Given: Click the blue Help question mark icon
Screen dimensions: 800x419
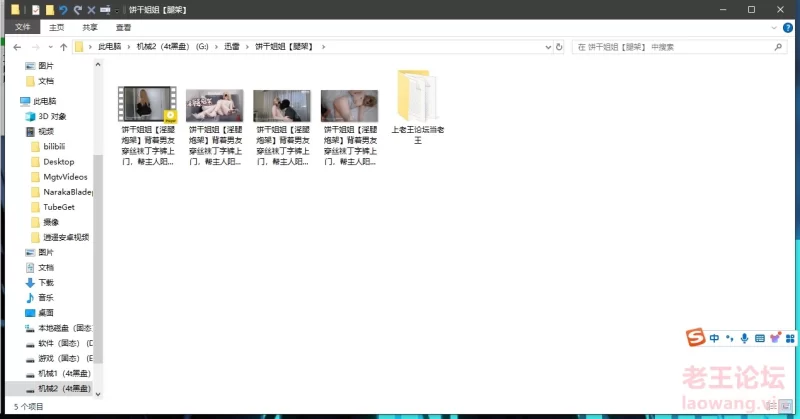Looking at the screenshot, I should [x=788, y=28].
